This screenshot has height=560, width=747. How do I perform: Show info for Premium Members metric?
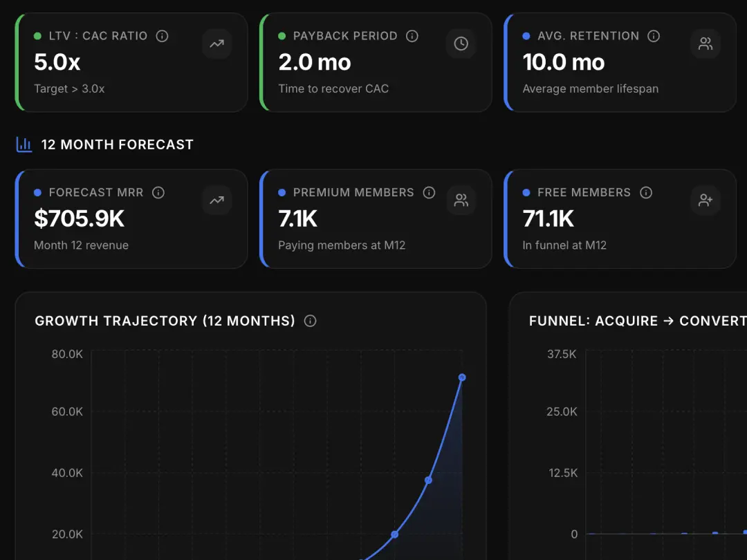[429, 192]
